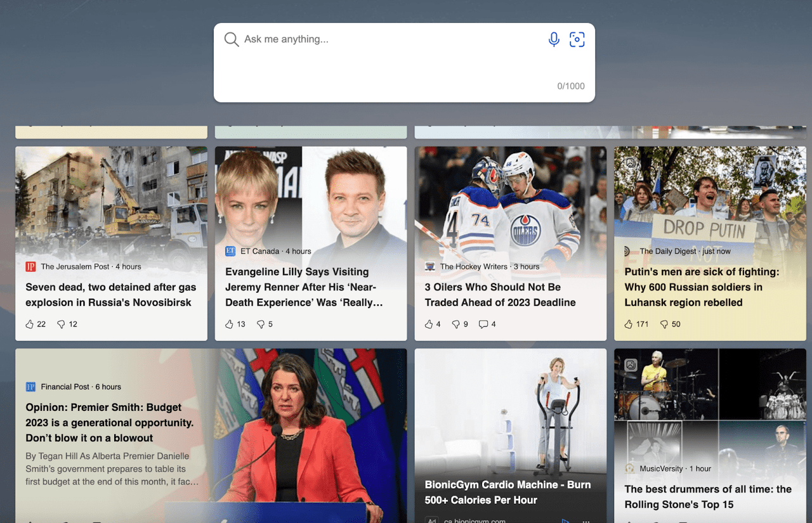
Task: Click the '0/1000' character counter
Action: [x=571, y=86]
